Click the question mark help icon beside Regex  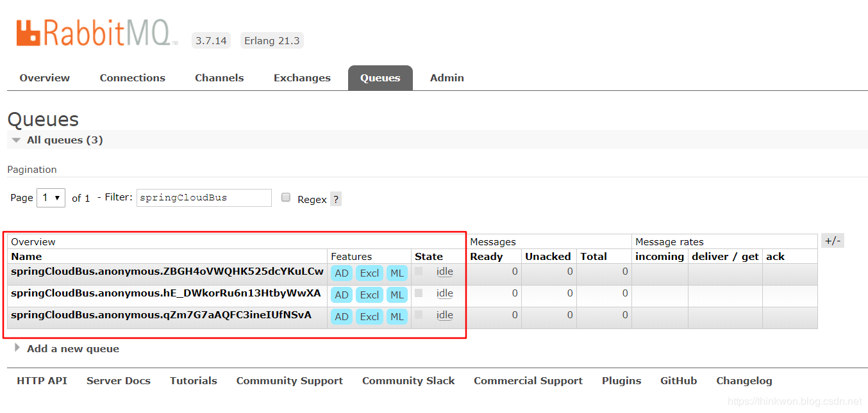click(x=335, y=199)
